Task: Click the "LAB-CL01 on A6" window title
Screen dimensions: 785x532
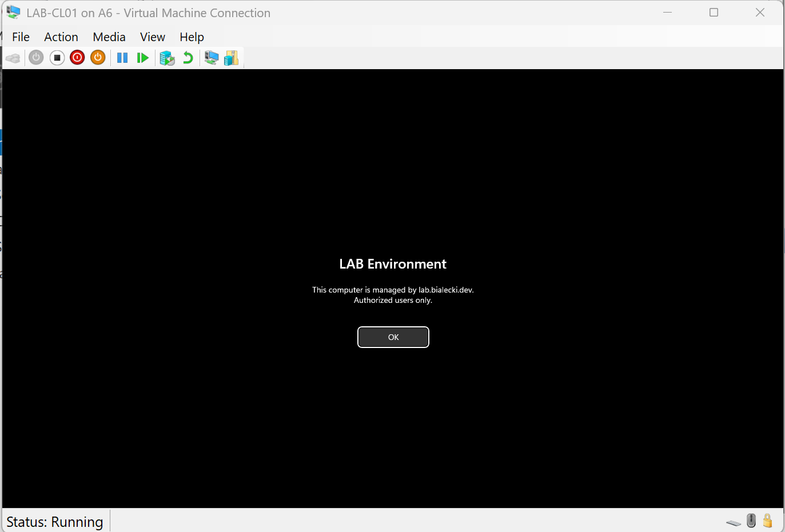Action: (149, 13)
